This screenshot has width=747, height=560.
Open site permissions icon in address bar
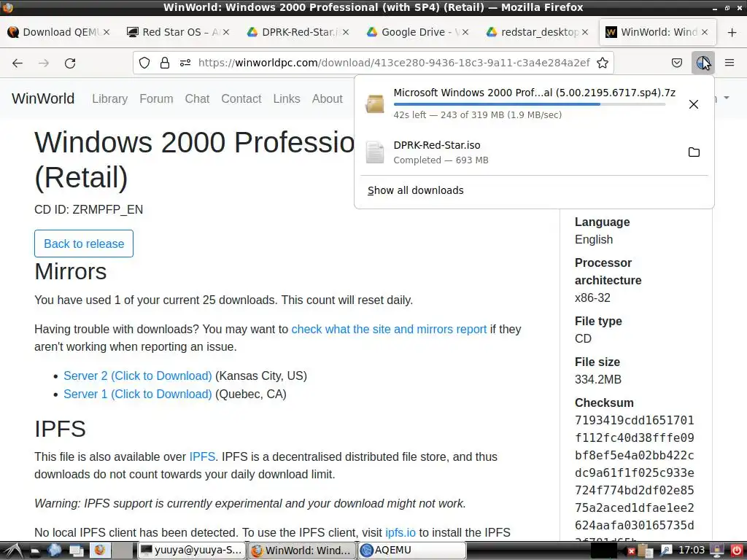[x=185, y=63]
